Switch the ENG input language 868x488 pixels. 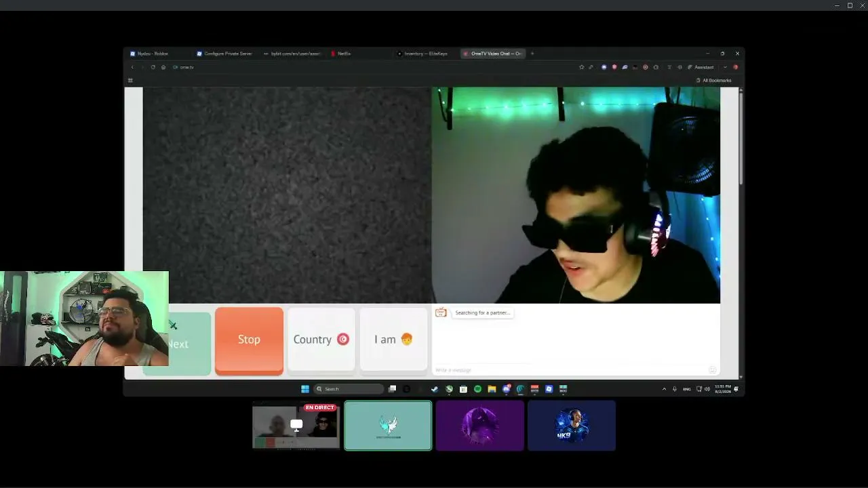(x=687, y=389)
